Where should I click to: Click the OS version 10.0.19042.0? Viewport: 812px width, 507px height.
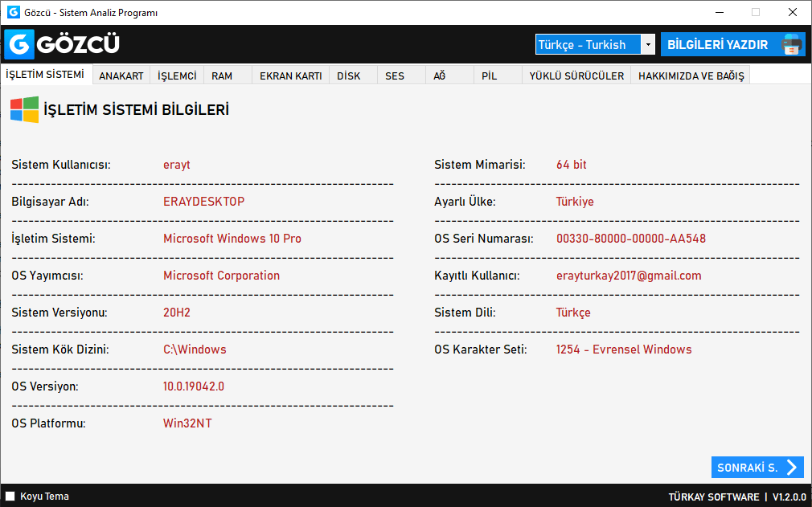[x=194, y=386]
